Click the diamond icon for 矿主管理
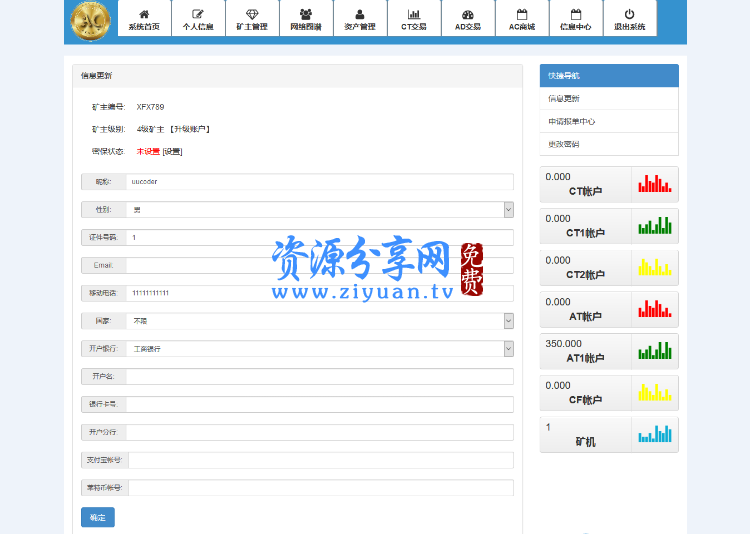 (252, 15)
